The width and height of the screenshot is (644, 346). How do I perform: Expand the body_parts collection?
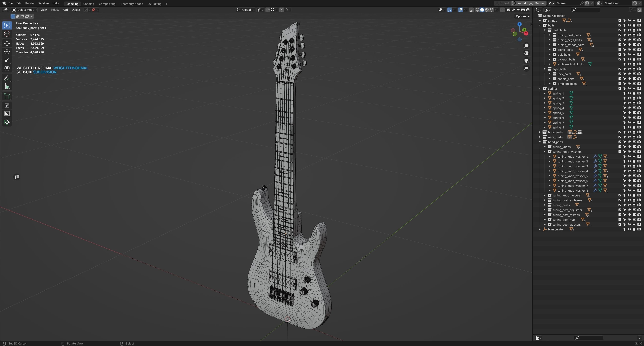(x=540, y=132)
